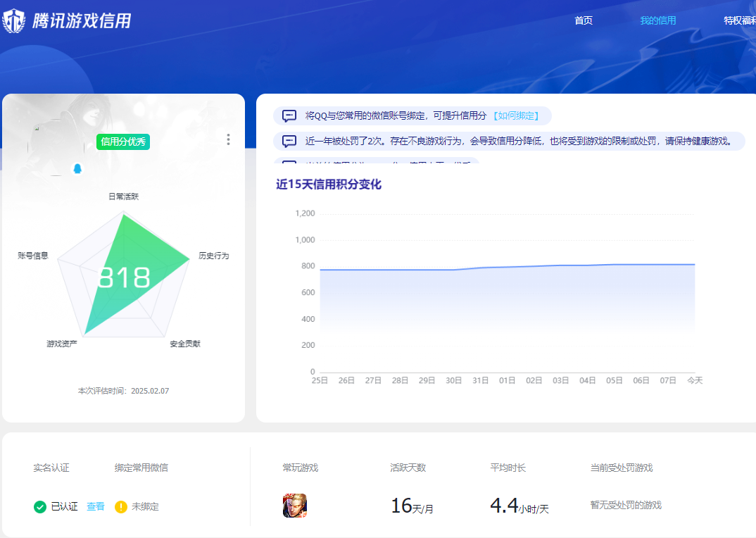
Task: Click 4.4小时/天 average duration value
Action: click(519, 506)
